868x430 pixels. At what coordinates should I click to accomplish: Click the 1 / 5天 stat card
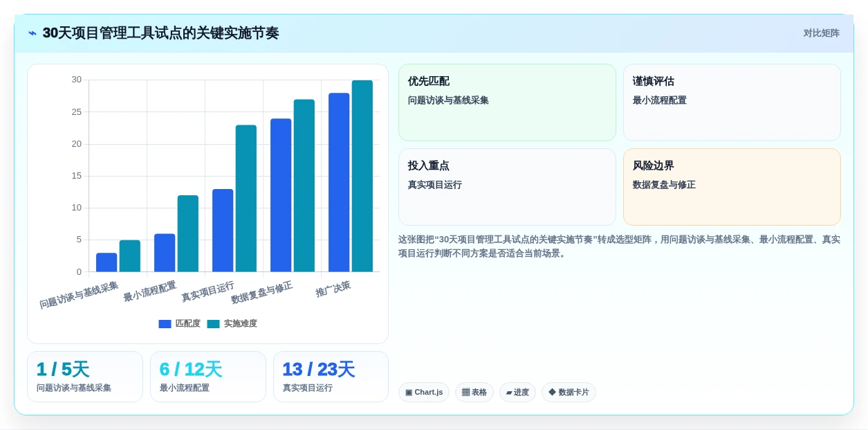pyautogui.click(x=85, y=377)
